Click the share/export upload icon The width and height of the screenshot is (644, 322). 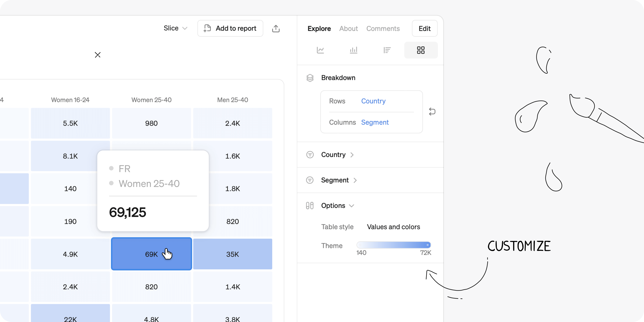coord(276,28)
